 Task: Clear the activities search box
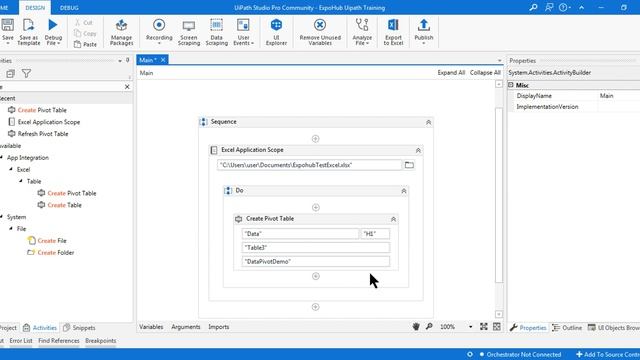127,87
